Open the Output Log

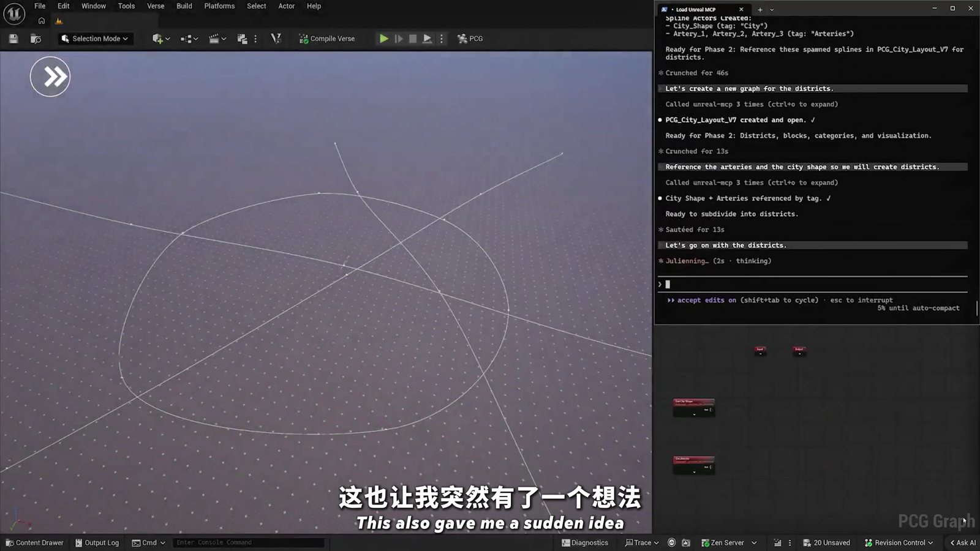[x=97, y=543]
